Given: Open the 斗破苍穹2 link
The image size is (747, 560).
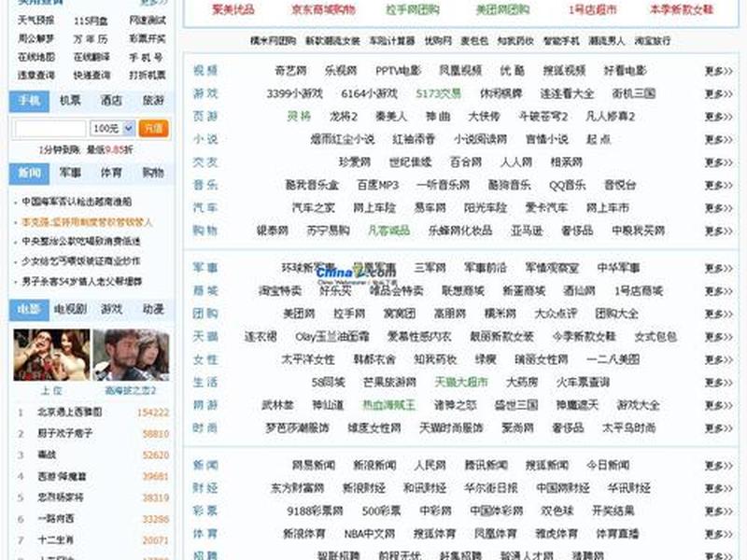Looking at the screenshot, I should pos(543,117).
